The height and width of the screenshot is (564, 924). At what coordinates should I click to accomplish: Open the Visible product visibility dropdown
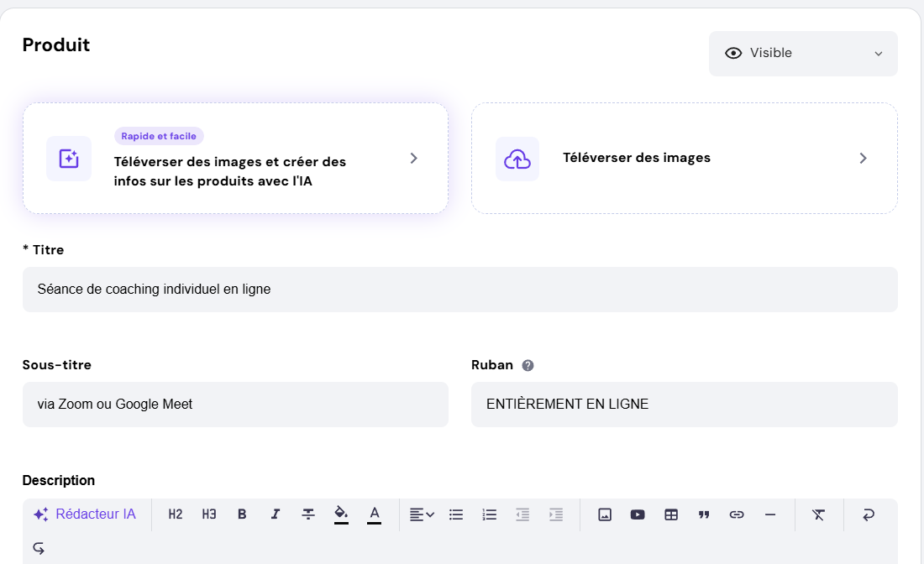802,53
